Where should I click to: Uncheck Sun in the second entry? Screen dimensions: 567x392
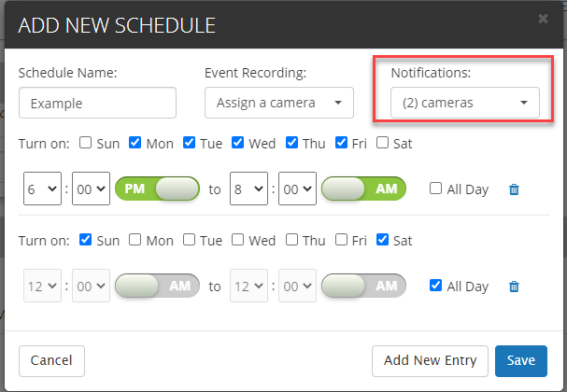86,240
